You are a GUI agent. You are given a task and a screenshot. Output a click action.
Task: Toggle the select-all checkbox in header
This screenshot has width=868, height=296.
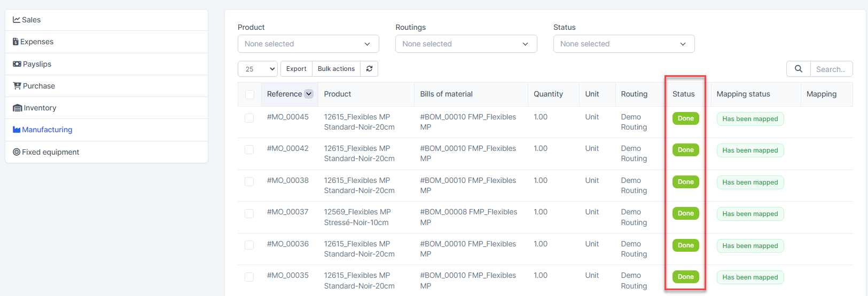(249, 94)
